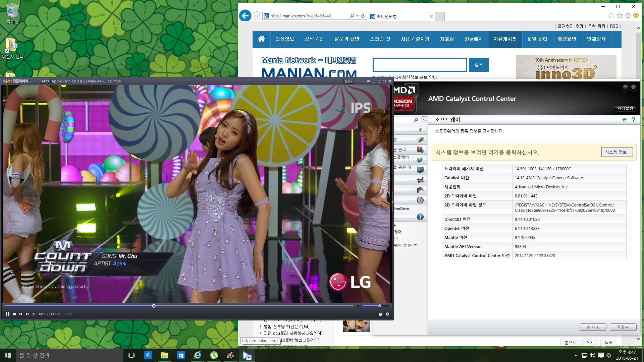Select the software update entry in AMD sidebar
This screenshot has height=362, width=644.
pyautogui.click(x=406, y=245)
